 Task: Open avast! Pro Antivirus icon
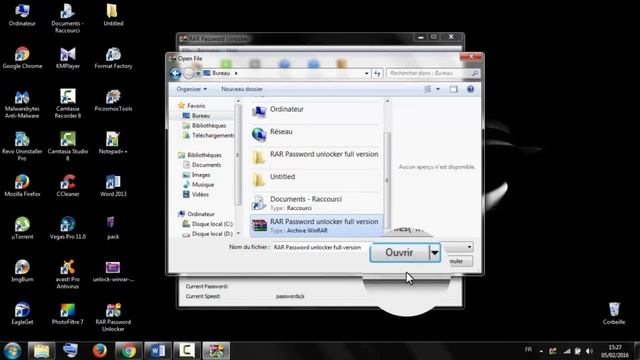68,274
